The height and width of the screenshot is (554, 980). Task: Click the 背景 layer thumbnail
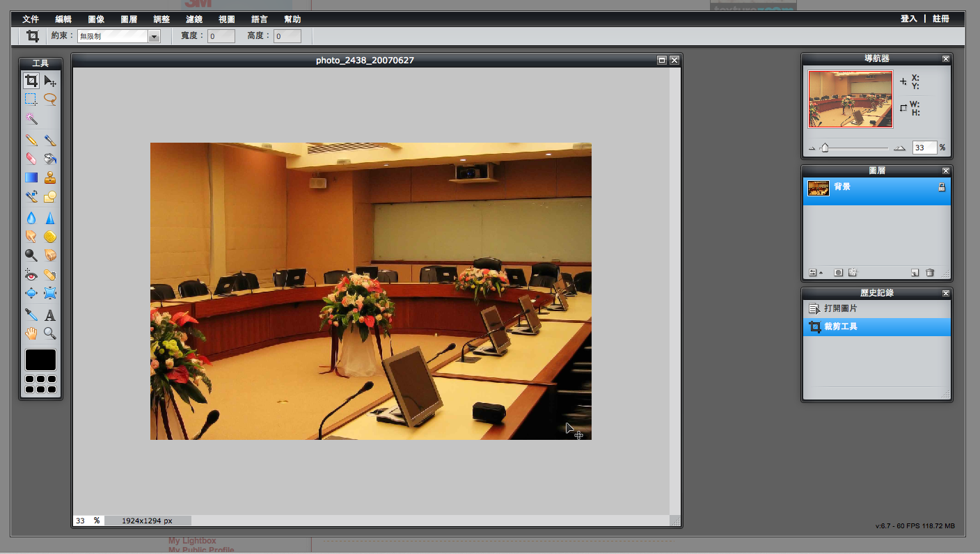tap(819, 188)
